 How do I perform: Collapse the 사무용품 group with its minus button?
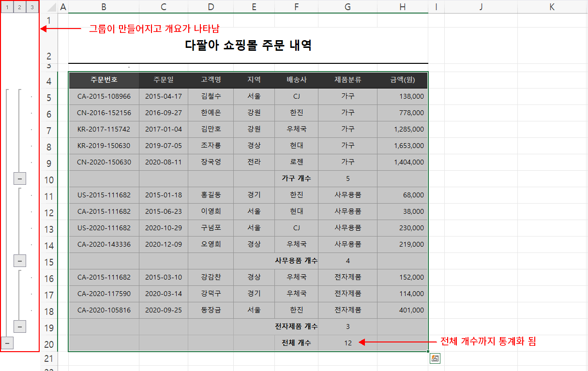point(19,260)
